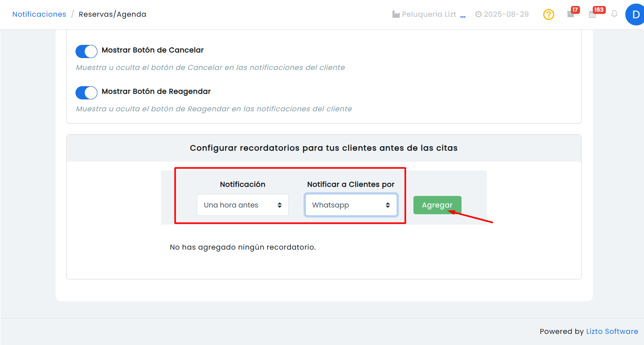
Task: Click the blue ellipsis after Peluqueria Lizt
Action: (x=463, y=16)
